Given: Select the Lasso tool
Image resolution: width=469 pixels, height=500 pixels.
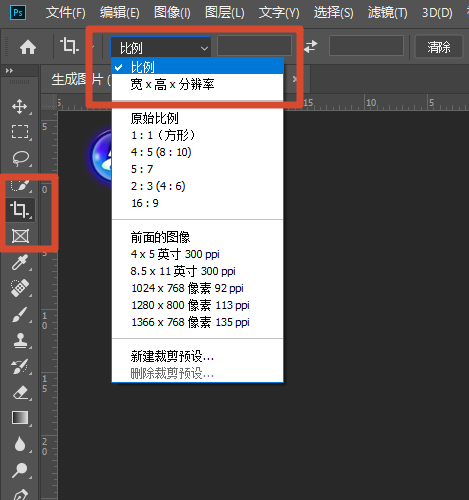Looking at the screenshot, I should pyautogui.click(x=20, y=158).
